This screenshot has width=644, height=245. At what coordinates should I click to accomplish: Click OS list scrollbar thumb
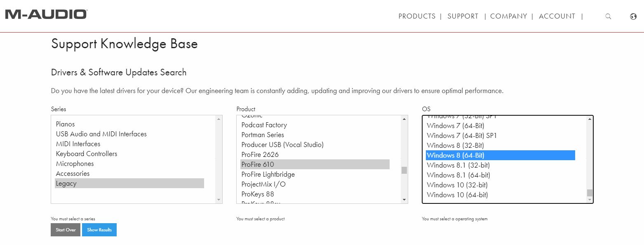pos(590,193)
